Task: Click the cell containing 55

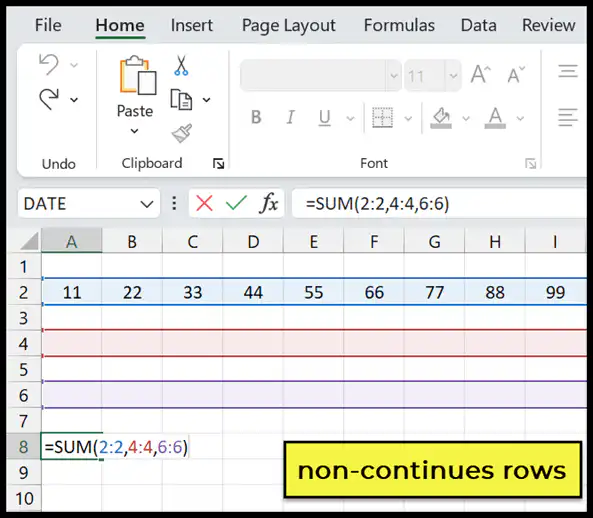Action: point(314,292)
